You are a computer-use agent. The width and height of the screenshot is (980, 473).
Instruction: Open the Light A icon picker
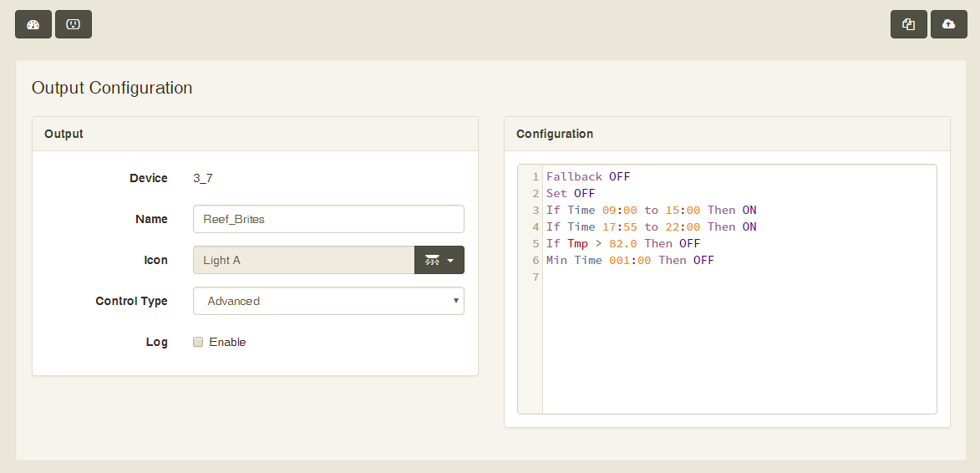tap(439, 260)
